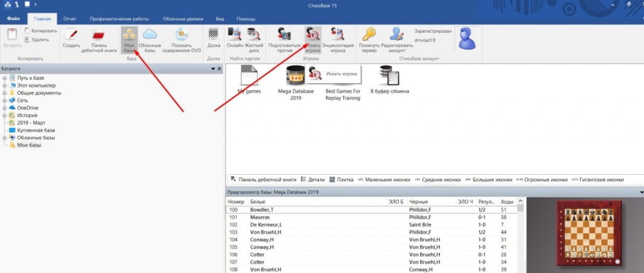This screenshot has width=644, height=273.
Task: Click the Удалить command in ribbon
Action: coord(37,40)
